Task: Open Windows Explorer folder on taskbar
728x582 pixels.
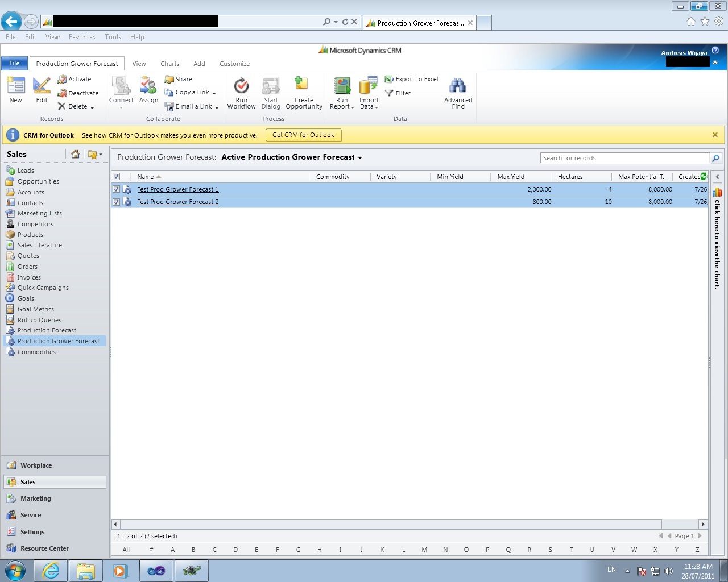Action: coord(86,571)
